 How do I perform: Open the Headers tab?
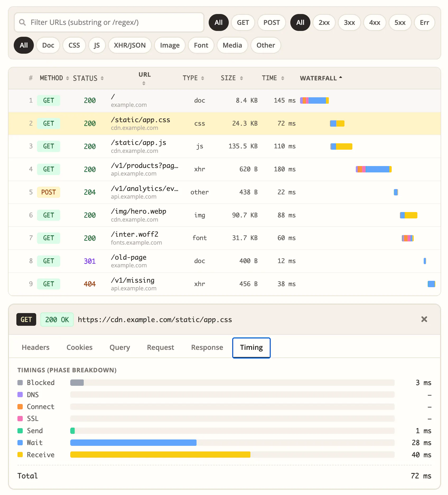[36, 347]
